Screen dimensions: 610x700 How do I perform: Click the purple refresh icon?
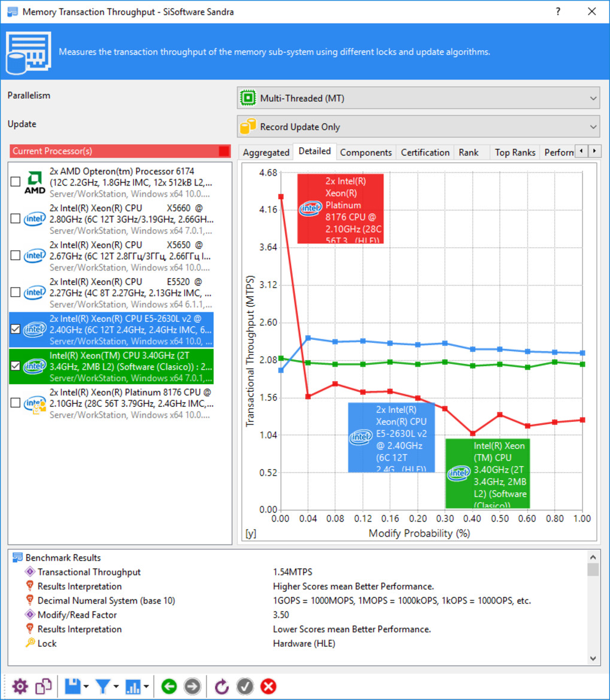[x=221, y=686]
